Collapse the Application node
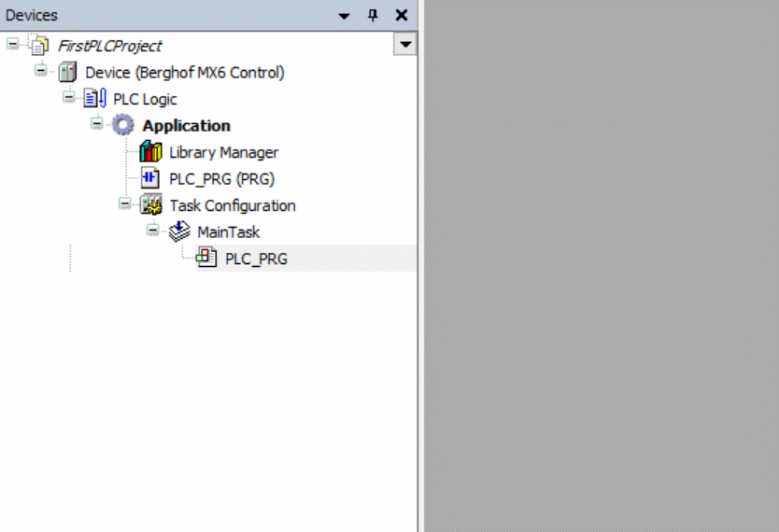Image resolution: width=779 pixels, height=532 pixels. pos(96,123)
